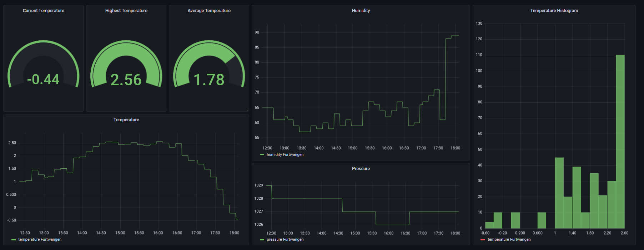The image size is (644, 250).
Task: Open the Current Temperature panel title menu
Action: 44,11
